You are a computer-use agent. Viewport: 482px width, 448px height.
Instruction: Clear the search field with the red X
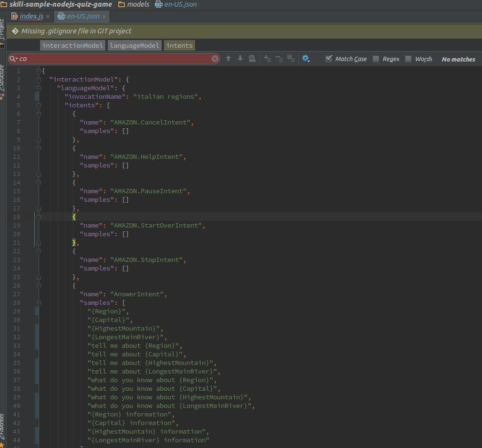click(215, 59)
